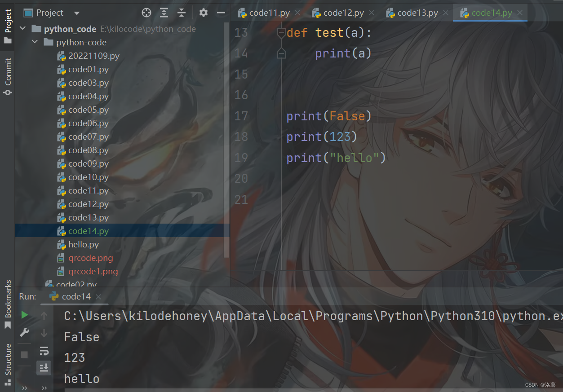Close the code14.py editor tab
The width and height of the screenshot is (563, 392).
520,13
